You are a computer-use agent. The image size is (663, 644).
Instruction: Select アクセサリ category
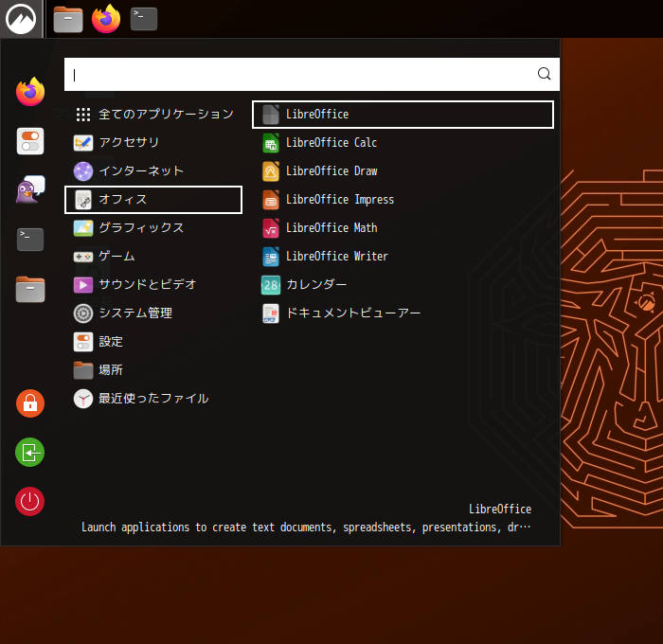click(153, 142)
